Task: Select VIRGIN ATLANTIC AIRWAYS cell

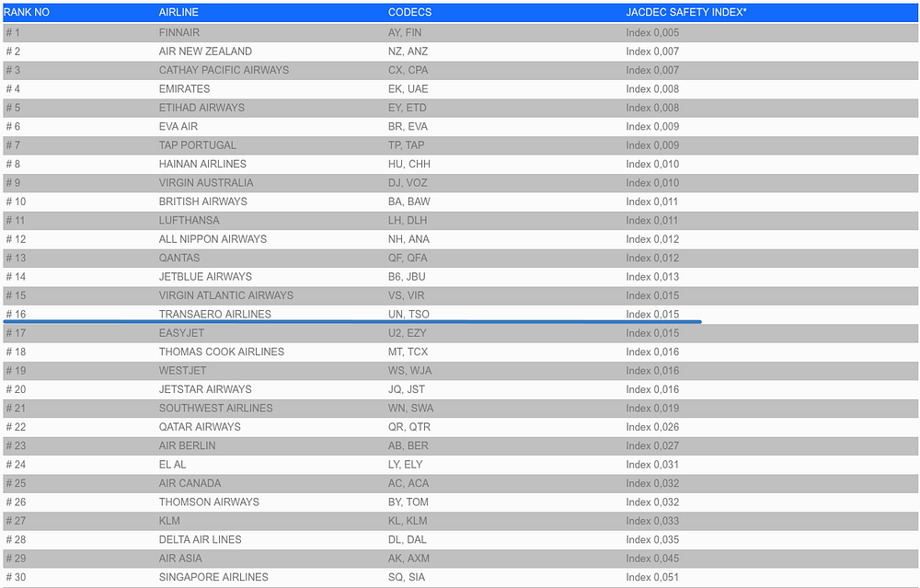Action: click(226, 295)
